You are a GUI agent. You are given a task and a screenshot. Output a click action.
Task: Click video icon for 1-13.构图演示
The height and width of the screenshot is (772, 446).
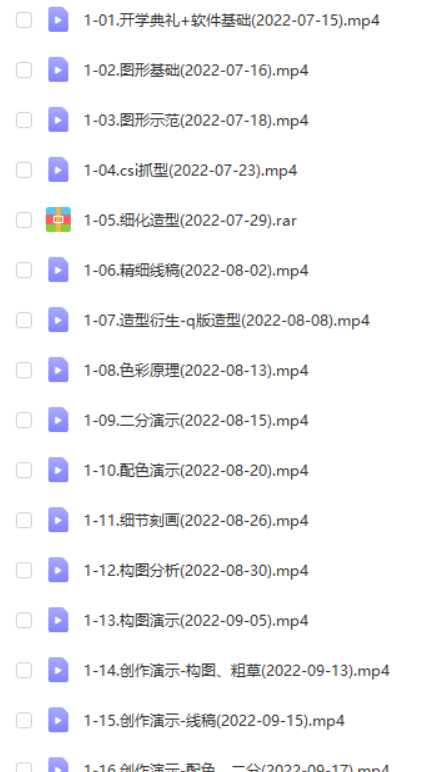[x=58, y=620]
